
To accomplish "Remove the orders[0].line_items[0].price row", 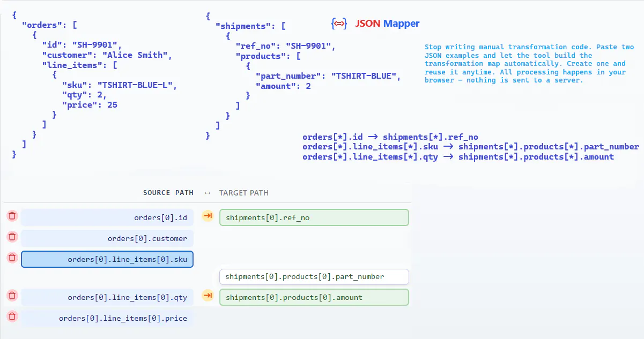I will (12, 317).
